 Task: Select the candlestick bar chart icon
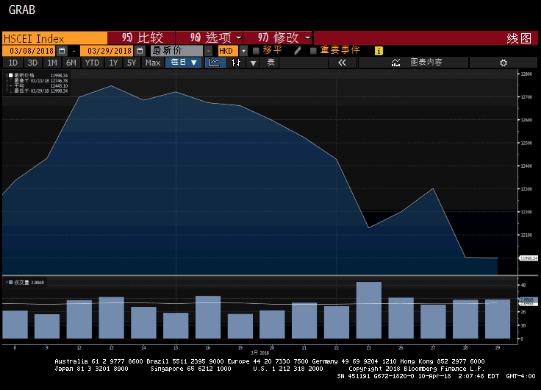236,62
